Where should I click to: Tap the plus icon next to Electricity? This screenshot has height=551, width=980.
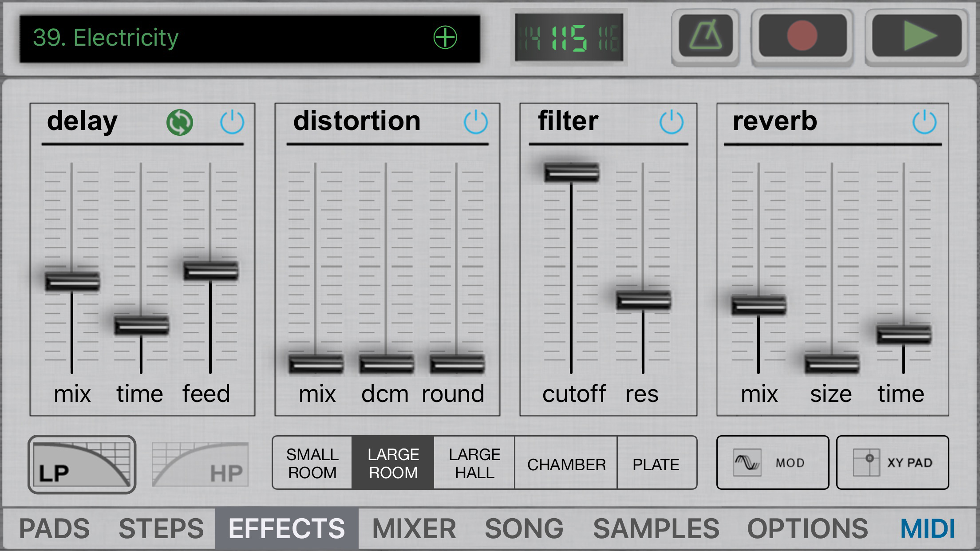(x=445, y=37)
